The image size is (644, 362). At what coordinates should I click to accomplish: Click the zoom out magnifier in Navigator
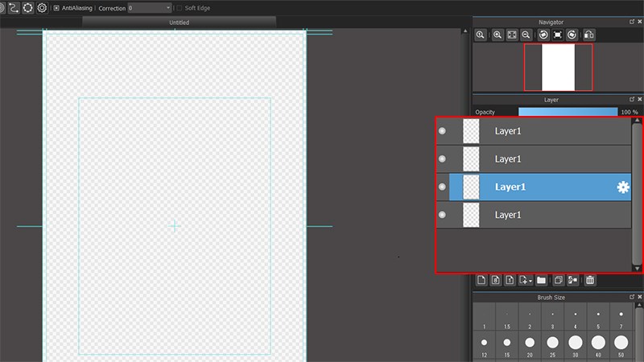526,35
